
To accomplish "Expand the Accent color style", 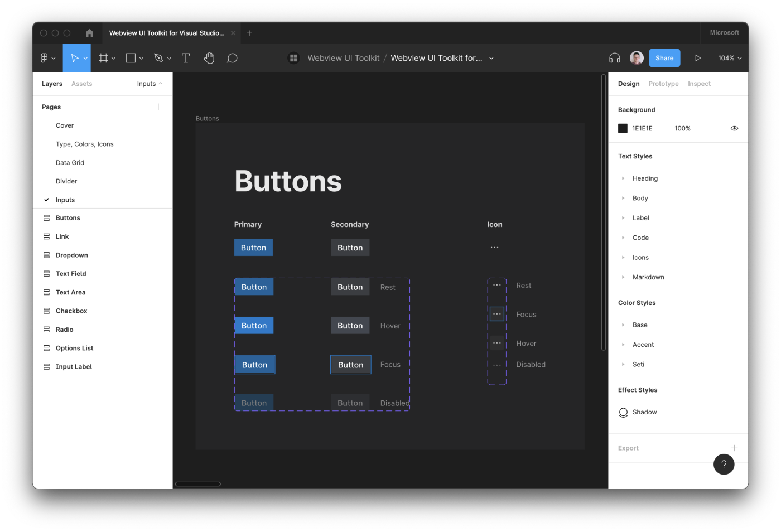I will pos(623,344).
